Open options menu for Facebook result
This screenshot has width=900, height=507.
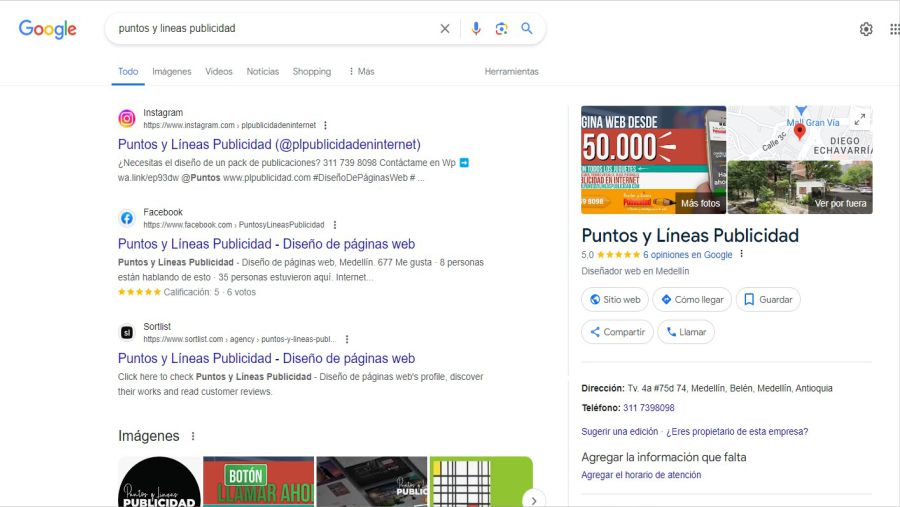335,225
